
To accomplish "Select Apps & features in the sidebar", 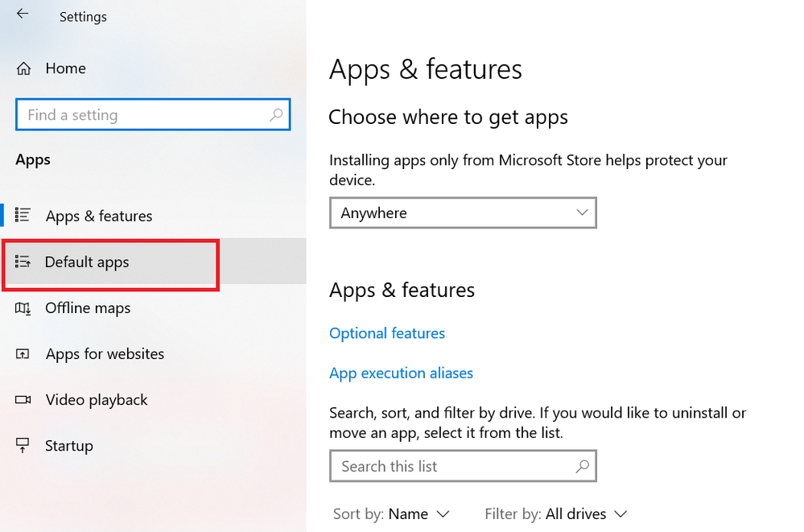I will 153,216.
